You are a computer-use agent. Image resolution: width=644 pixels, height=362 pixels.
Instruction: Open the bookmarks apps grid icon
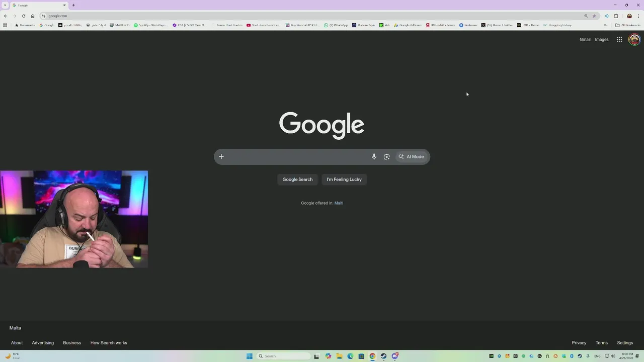coord(5,25)
